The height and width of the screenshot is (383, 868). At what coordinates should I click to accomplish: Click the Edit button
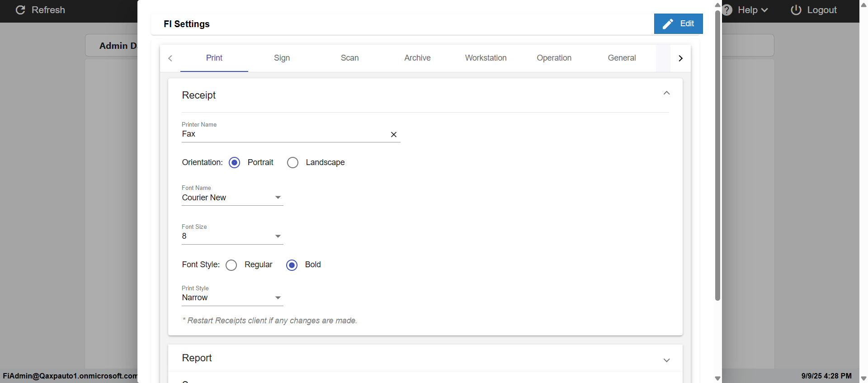678,24
